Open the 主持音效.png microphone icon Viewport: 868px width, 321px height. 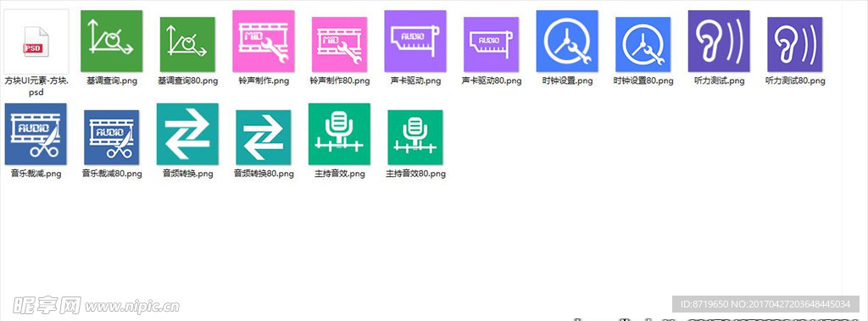click(x=339, y=134)
